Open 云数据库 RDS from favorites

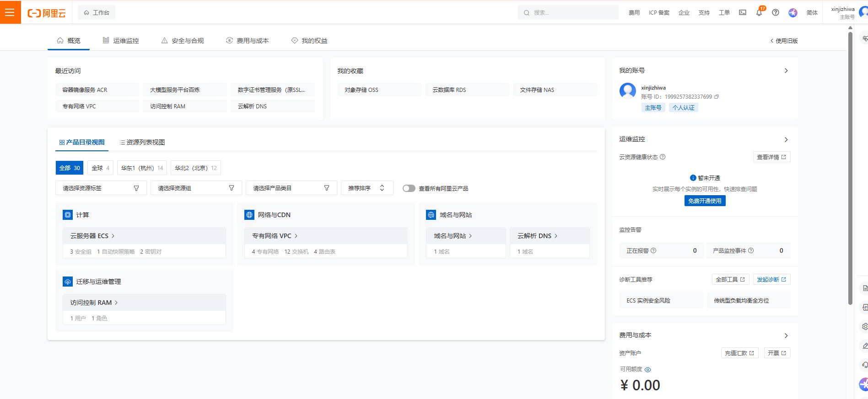[x=467, y=90]
